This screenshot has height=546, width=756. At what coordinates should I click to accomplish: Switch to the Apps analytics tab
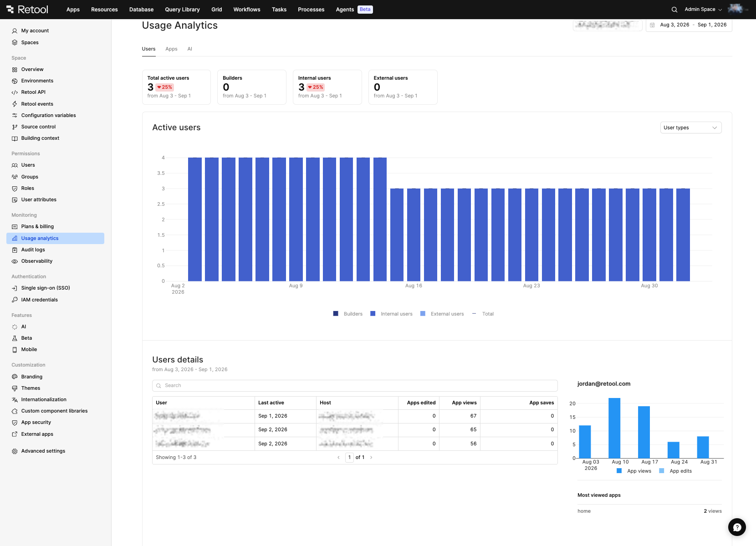point(171,49)
